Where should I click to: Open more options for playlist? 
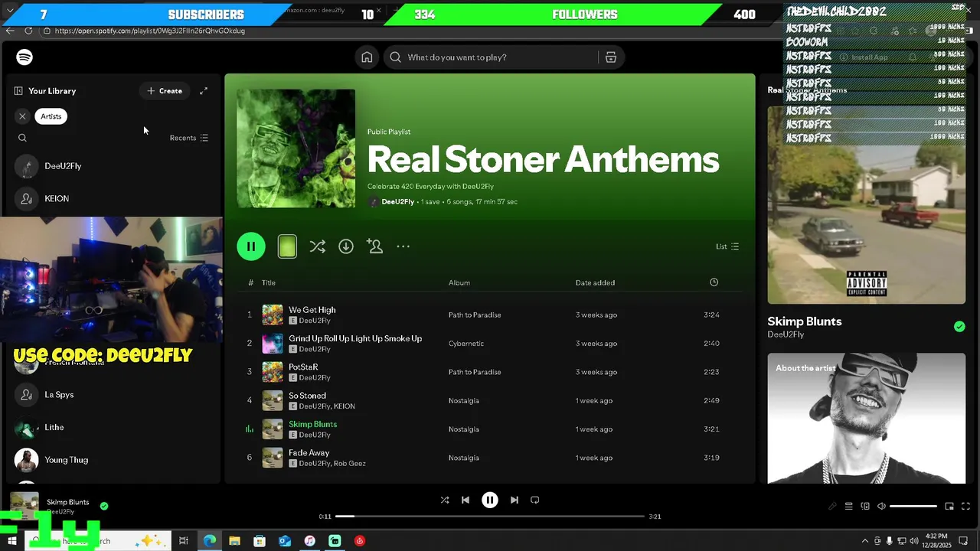pos(403,246)
